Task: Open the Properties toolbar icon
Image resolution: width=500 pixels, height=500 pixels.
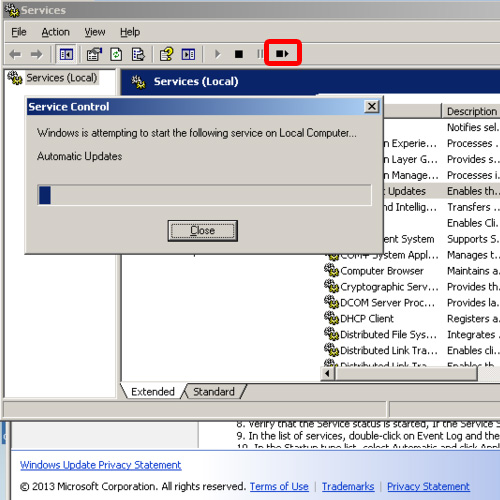Action: pos(94,54)
